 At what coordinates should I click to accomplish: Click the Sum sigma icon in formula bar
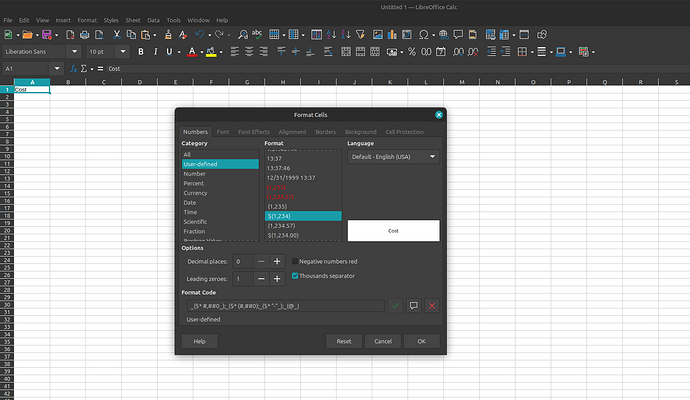point(84,68)
